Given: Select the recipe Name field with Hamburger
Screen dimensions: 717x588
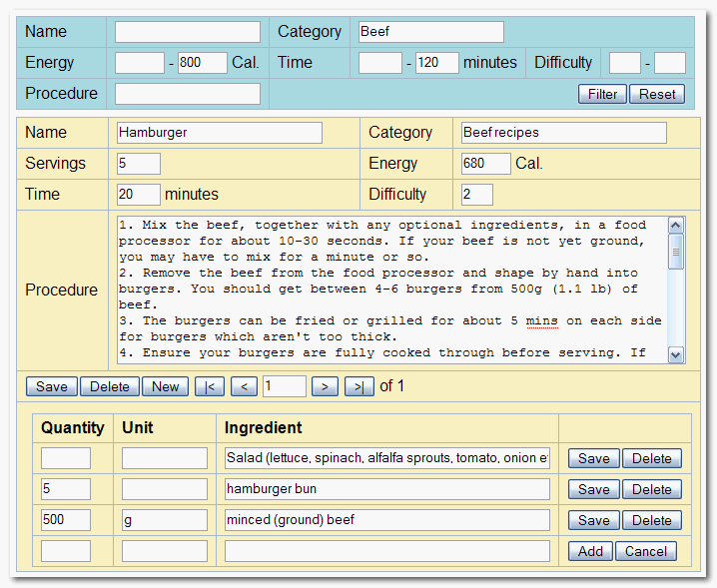Looking at the screenshot, I should (219, 132).
